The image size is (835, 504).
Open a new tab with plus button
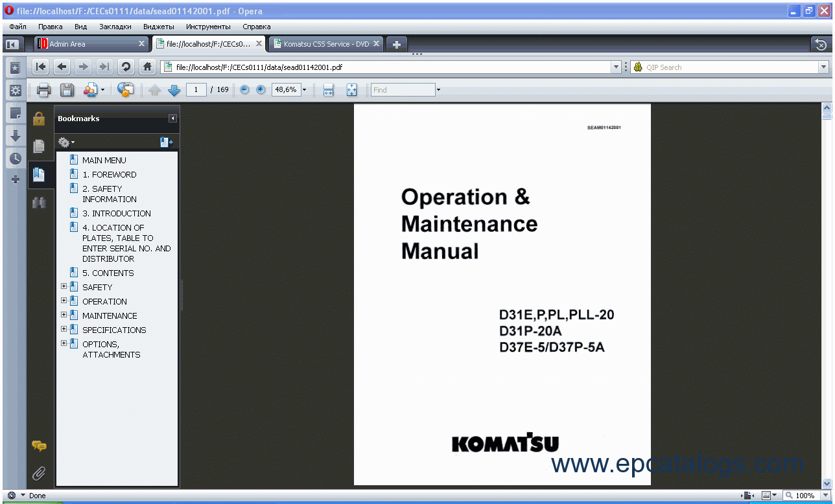coord(397,44)
